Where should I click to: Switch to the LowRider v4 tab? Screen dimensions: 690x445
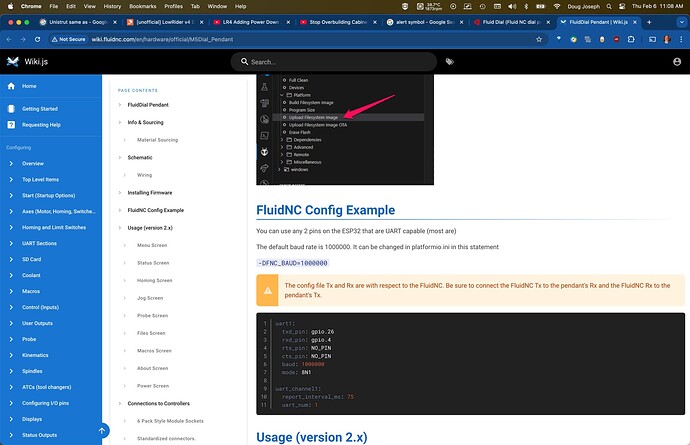164,22
